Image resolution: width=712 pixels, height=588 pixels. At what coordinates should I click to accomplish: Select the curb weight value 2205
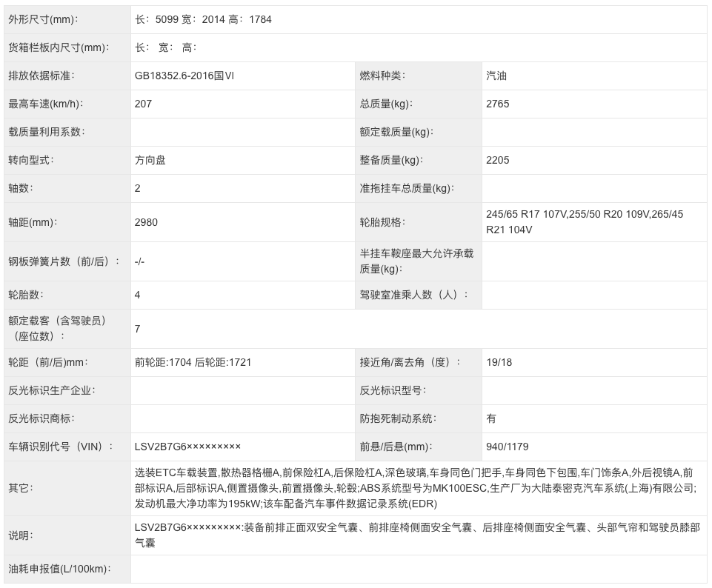tap(498, 160)
